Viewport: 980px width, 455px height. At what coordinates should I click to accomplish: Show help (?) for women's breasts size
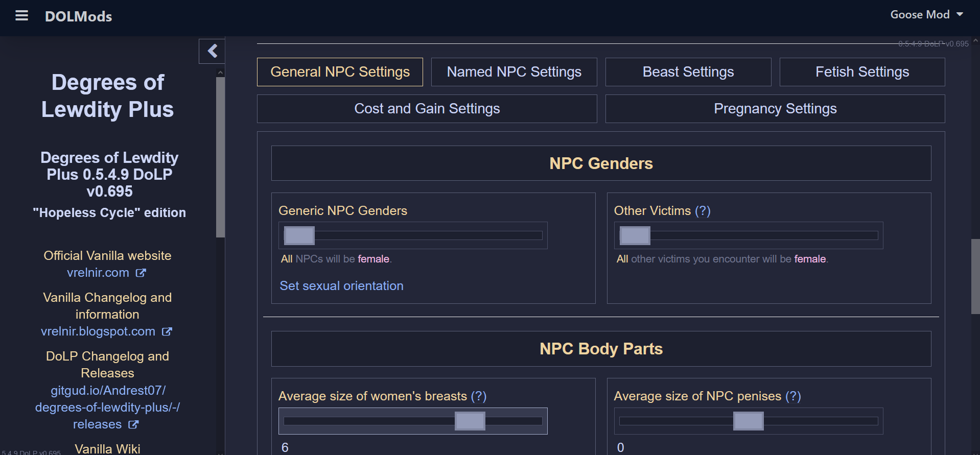(x=479, y=396)
